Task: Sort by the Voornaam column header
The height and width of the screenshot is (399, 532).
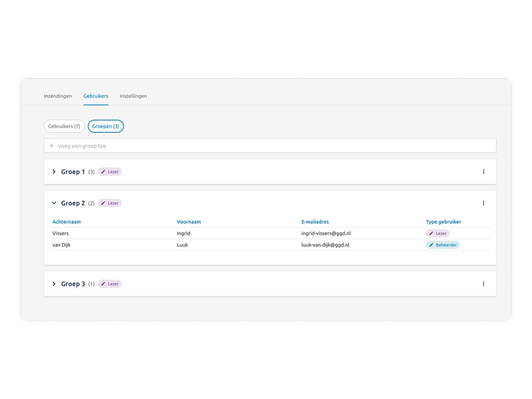Action: [x=189, y=222]
